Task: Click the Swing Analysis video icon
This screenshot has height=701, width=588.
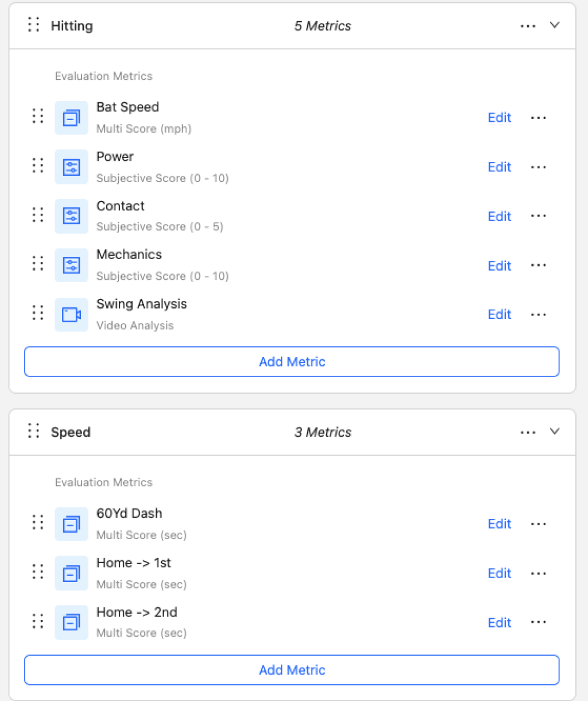Action: point(71,314)
